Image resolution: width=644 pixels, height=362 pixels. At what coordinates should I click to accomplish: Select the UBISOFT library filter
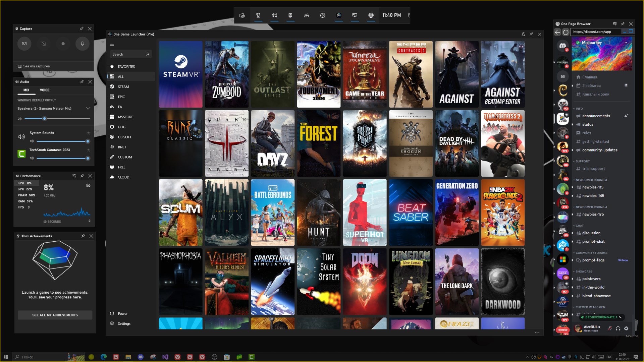124,137
